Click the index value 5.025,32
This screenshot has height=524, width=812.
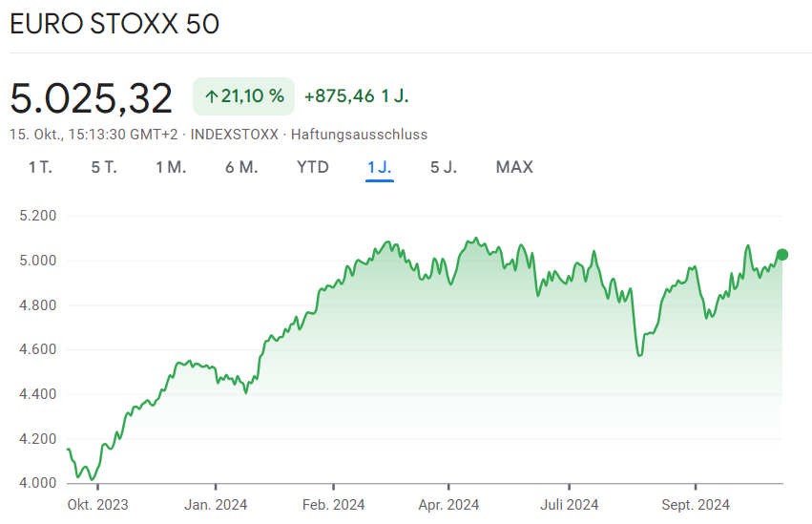tap(92, 98)
